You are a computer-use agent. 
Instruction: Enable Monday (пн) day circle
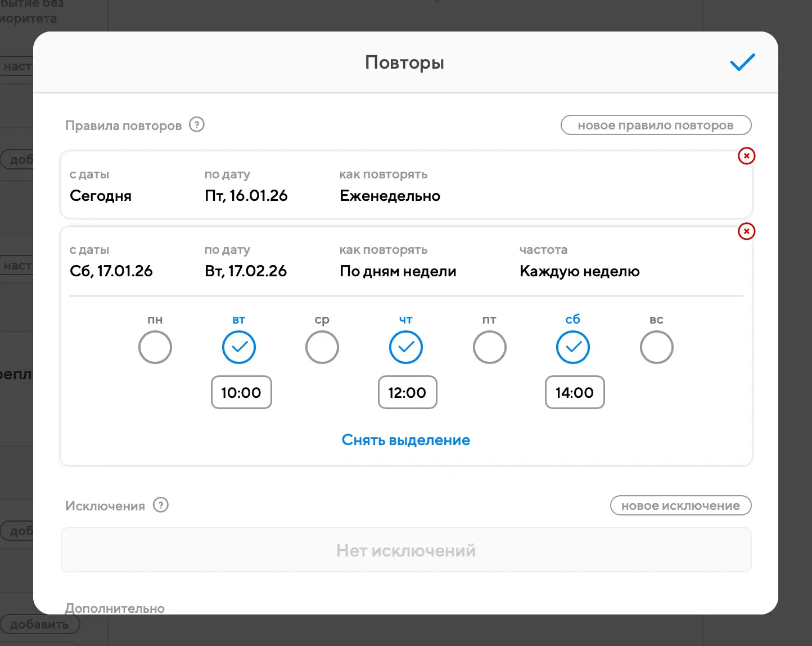tap(155, 347)
